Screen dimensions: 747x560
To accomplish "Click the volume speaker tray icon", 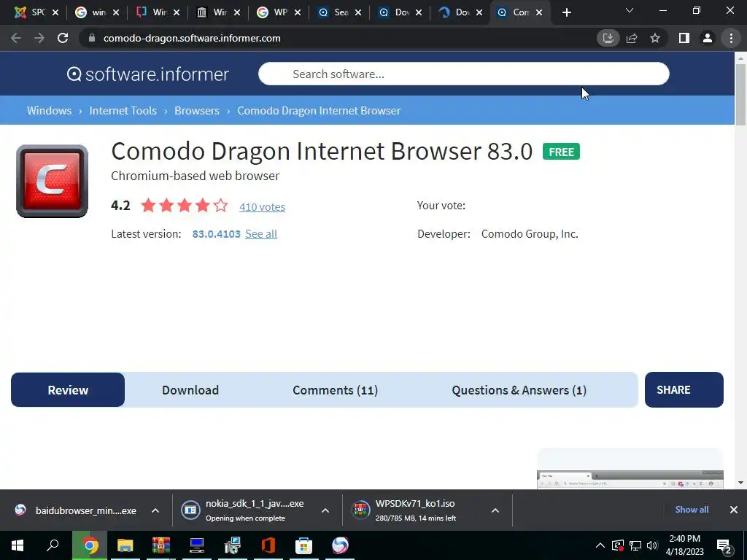I will (652, 545).
